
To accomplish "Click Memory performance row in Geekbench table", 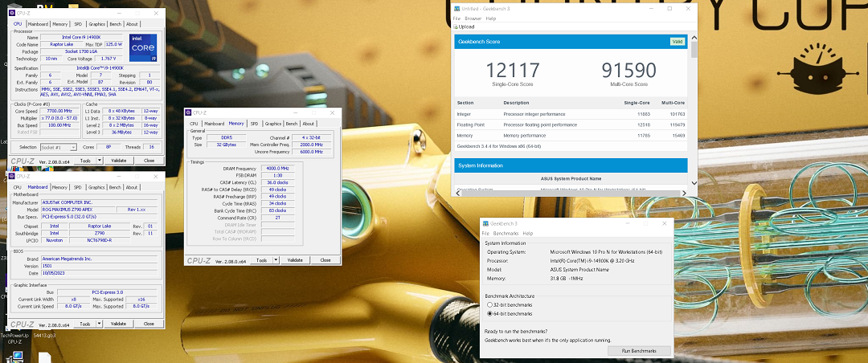I will click(571, 136).
